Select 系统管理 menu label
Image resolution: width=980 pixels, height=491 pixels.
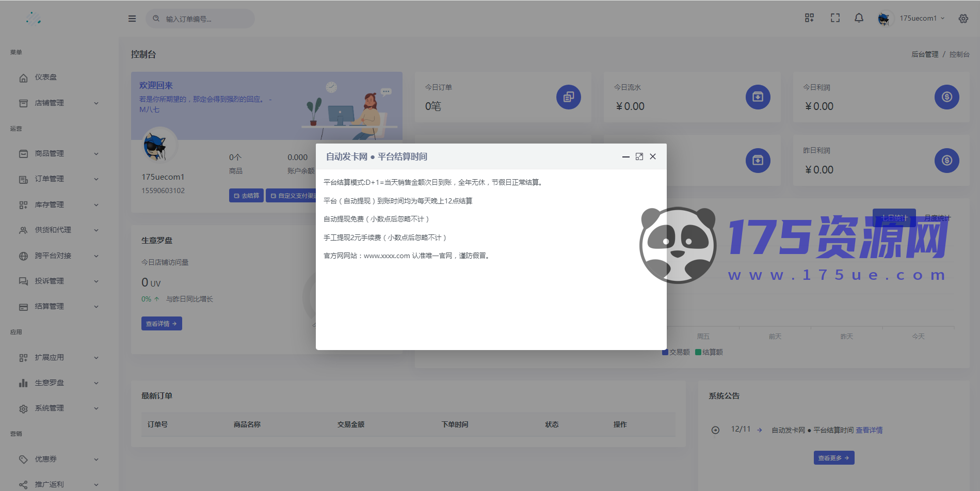pos(50,408)
